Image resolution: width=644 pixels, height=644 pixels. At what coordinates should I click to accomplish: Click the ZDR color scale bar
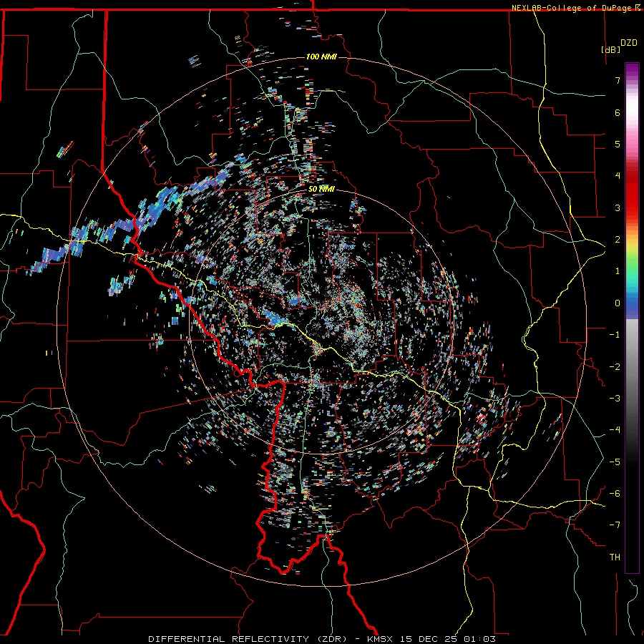pyautogui.click(x=632, y=318)
